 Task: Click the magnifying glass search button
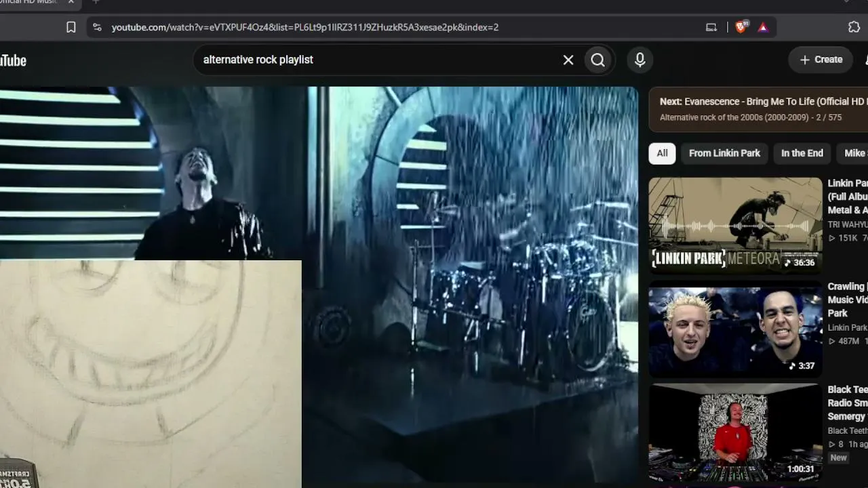pyautogui.click(x=597, y=60)
